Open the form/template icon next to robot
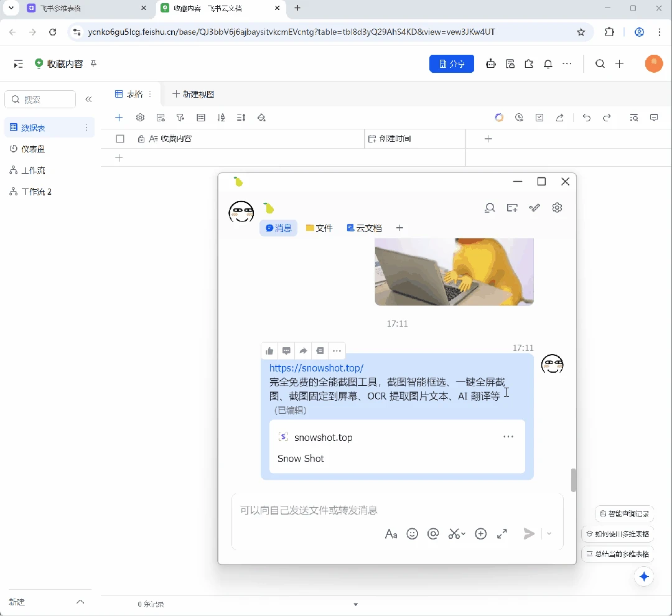The width and height of the screenshot is (672, 616). tap(510, 64)
